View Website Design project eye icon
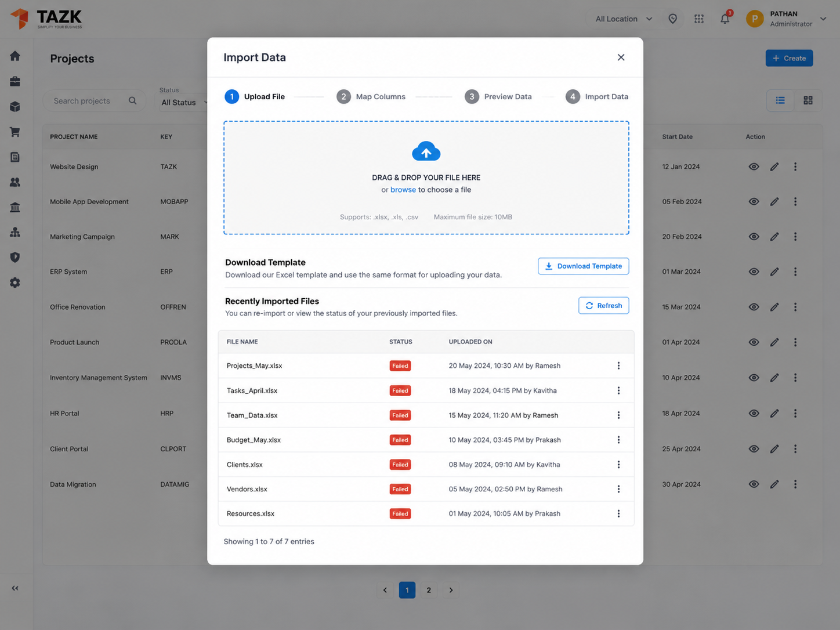Screen dimensions: 840x630 pyautogui.click(x=754, y=167)
